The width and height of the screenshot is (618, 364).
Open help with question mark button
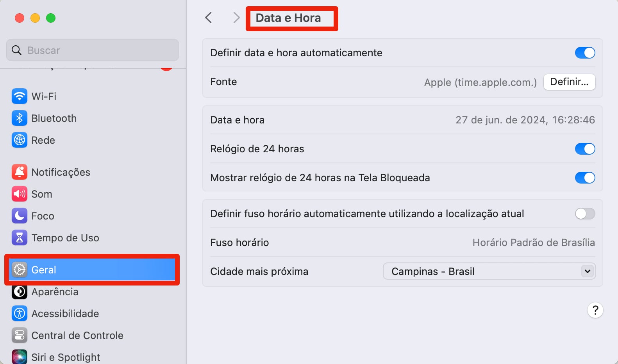[595, 310]
